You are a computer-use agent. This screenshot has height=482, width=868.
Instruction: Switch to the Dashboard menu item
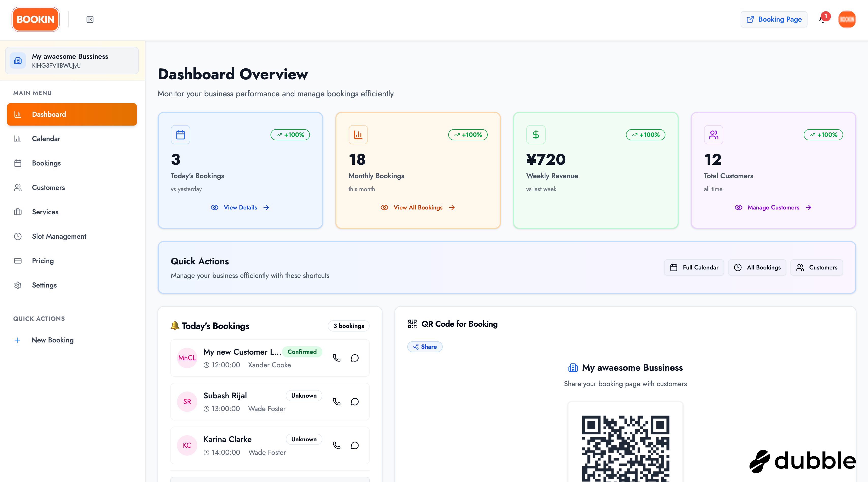tap(49, 114)
